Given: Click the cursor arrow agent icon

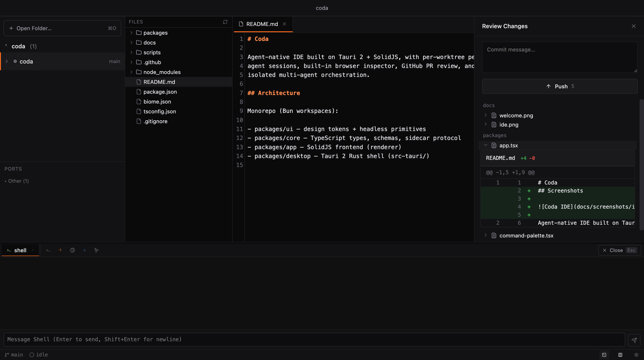Looking at the screenshot, I should click(x=97, y=250).
